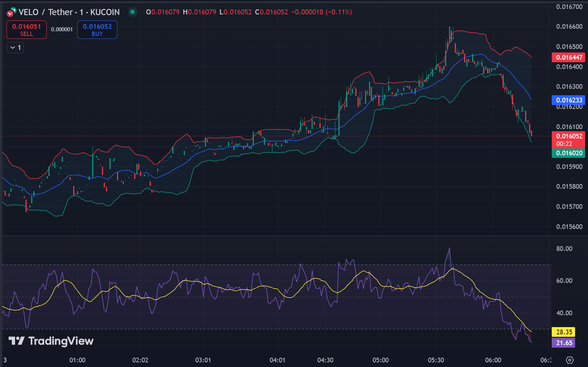Click the 80.00 RSI scale tick
The width and height of the screenshot is (588, 367).
[564, 249]
